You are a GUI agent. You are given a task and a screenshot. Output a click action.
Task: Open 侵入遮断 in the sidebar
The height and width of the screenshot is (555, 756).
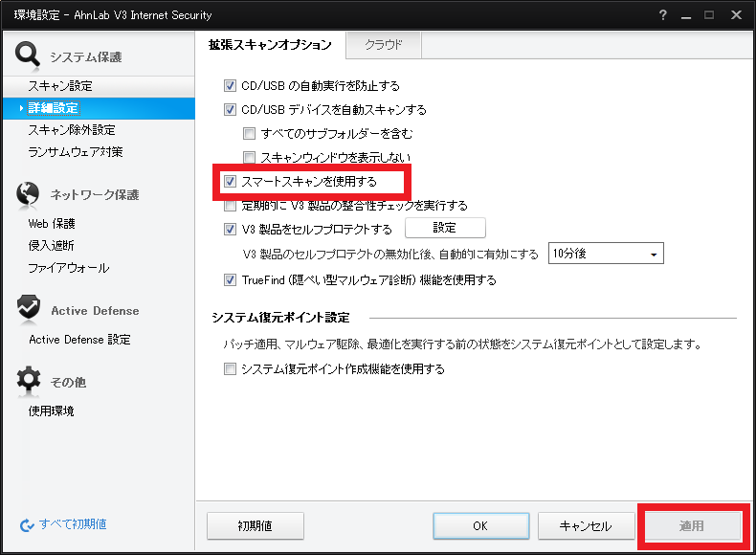[51, 245]
